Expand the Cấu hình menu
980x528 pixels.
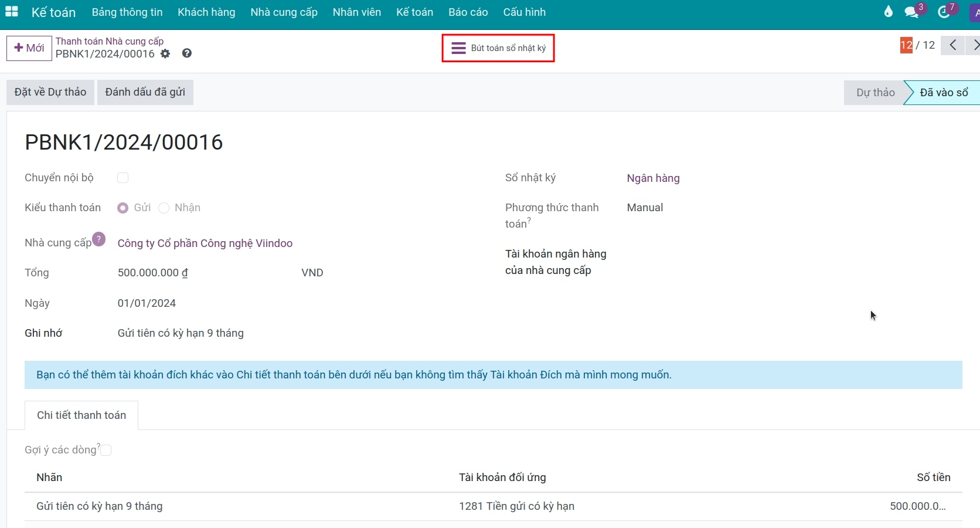(524, 12)
